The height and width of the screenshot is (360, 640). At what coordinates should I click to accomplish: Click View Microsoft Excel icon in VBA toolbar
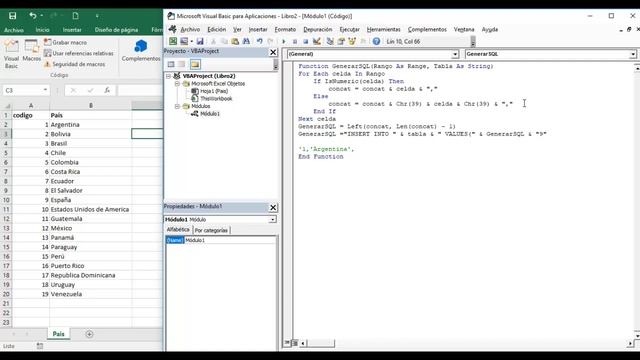pyautogui.click(x=173, y=41)
